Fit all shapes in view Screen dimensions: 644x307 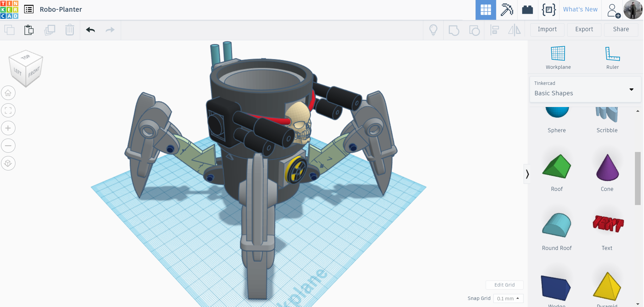(x=8, y=110)
